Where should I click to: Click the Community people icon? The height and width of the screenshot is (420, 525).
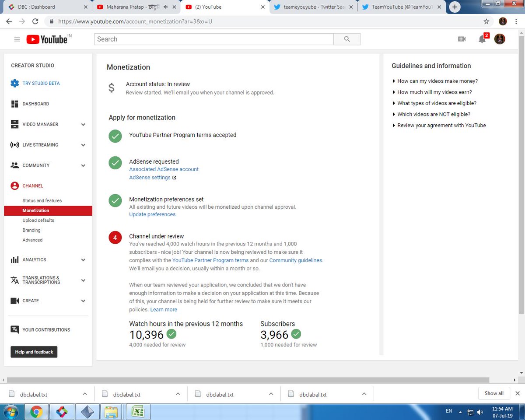(x=14, y=165)
